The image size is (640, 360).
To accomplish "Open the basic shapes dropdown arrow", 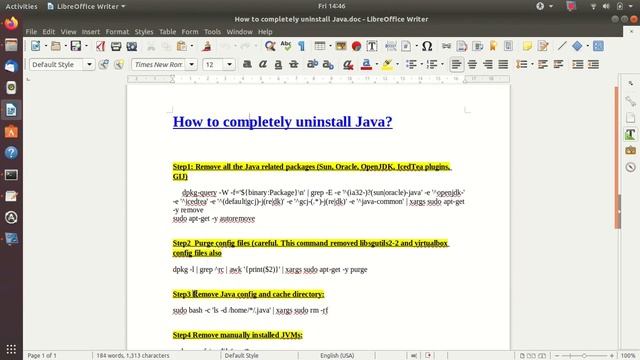I will (587, 46).
